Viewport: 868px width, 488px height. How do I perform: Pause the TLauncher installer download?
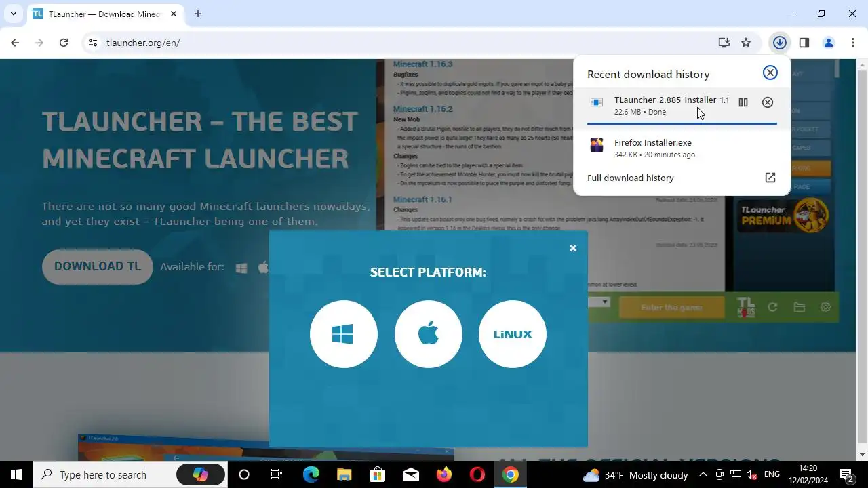[743, 102]
